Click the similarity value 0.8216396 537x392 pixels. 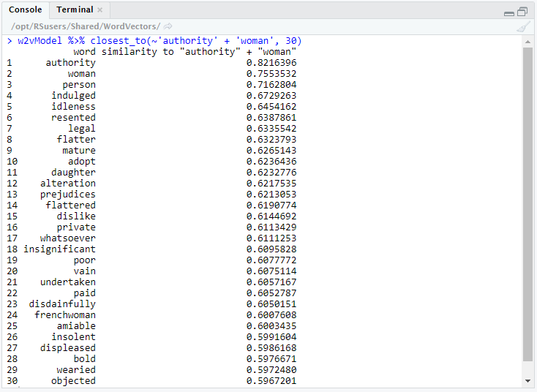click(271, 63)
